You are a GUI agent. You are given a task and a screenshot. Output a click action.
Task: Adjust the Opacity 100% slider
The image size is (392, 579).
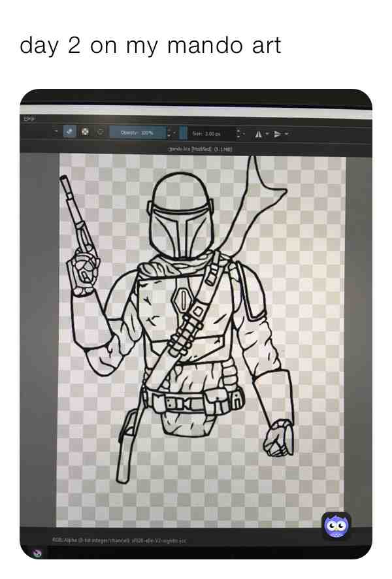click(137, 132)
